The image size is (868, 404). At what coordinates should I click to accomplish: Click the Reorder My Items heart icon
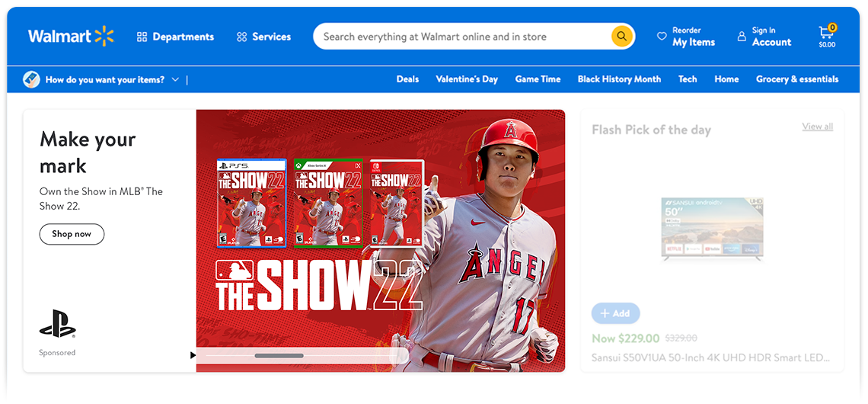pos(662,37)
